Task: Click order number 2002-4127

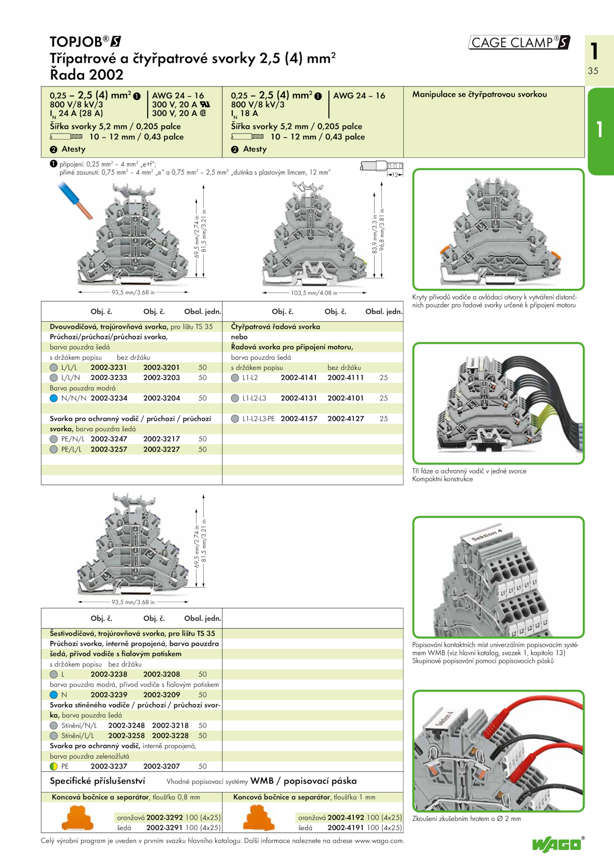Action: click(x=346, y=419)
